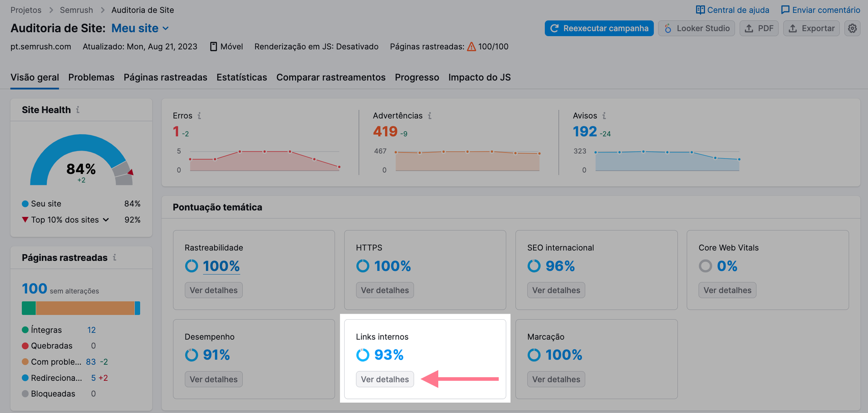Open Central de ajuda help icon
Screen dimensions: 868x413
[x=700, y=9]
